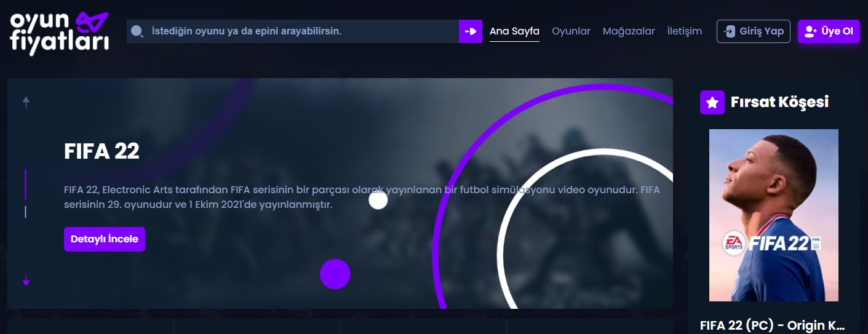
Task: Open FIFA 22 (PC) - Origin product link
Action: tap(772, 325)
